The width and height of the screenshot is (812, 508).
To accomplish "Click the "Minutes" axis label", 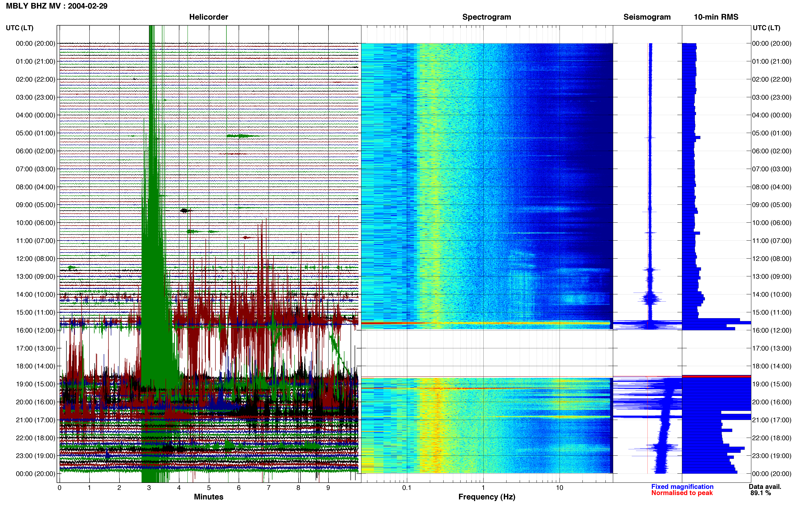I will pos(209,497).
